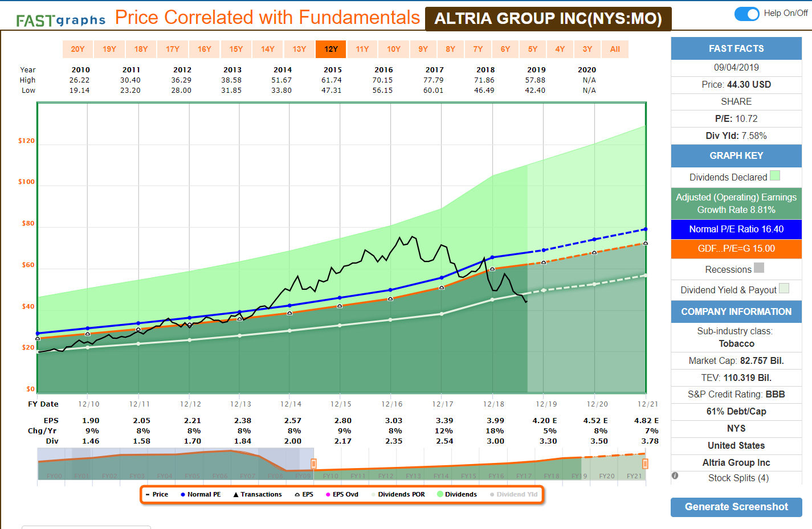This screenshot has height=529, width=812.
Task: Click the 09/04/2019 date row
Action: pyautogui.click(x=736, y=67)
